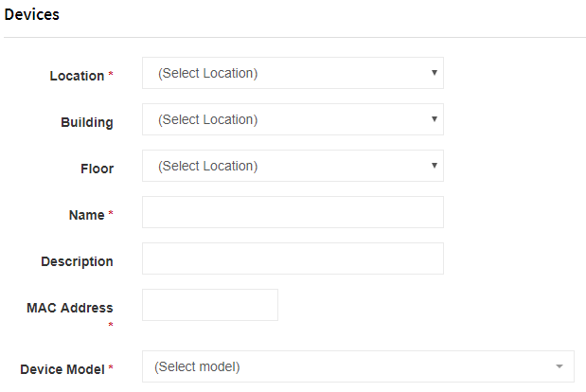
Task: Click the Name field label
Action: (87, 215)
